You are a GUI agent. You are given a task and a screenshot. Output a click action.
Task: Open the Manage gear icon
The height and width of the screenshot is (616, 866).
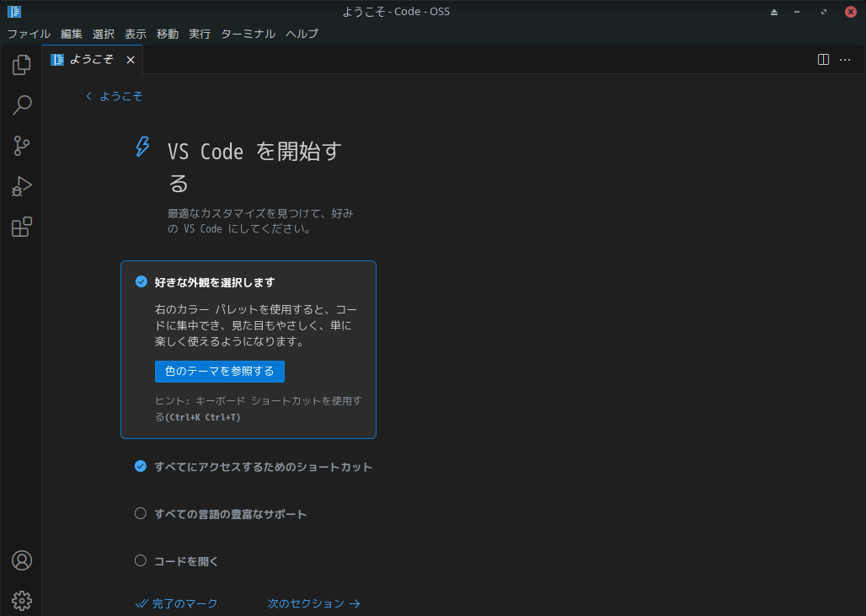(22, 601)
